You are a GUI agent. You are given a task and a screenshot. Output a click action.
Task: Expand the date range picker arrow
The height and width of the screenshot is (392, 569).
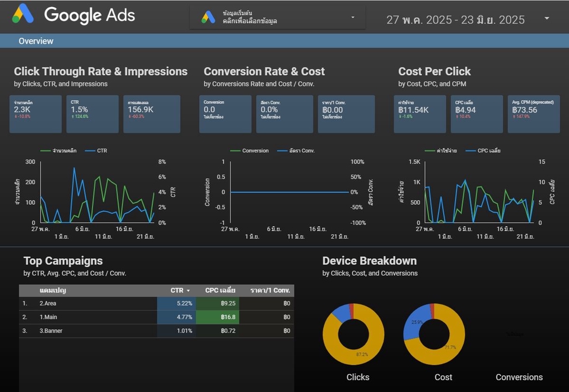click(x=546, y=18)
